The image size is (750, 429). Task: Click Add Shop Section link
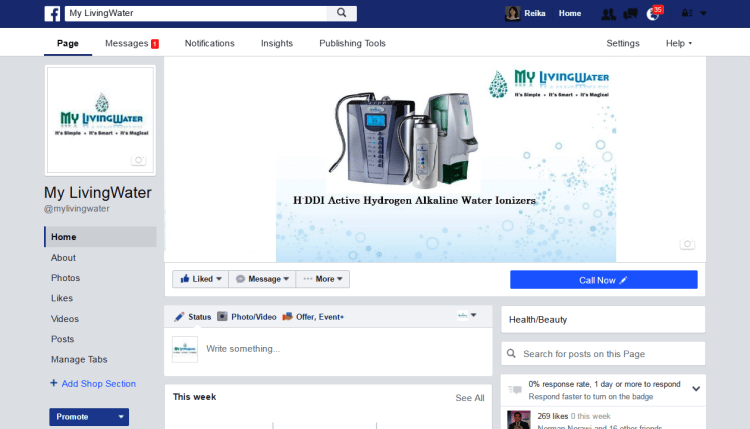coord(93,384)
